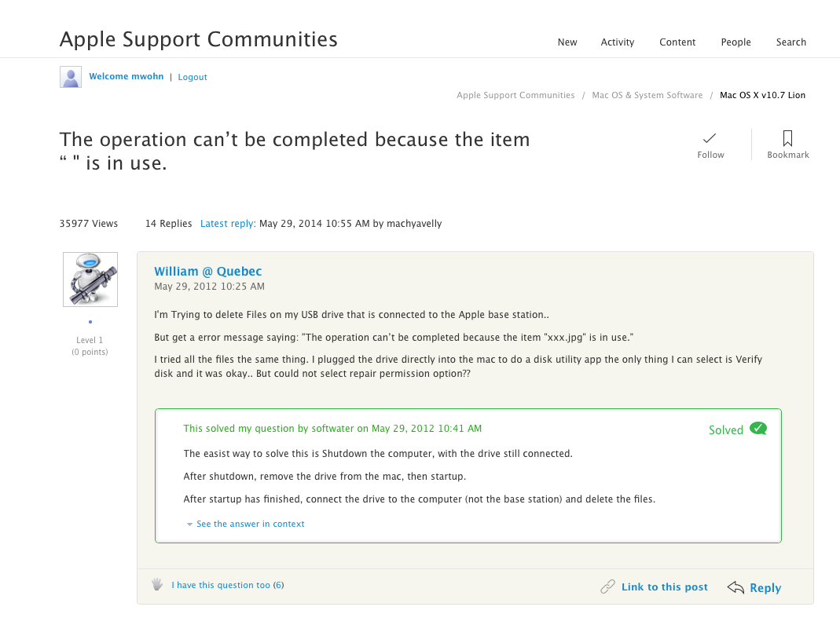Open Mac OS X v10.7 Lion breadcrumb

[762, 95]
